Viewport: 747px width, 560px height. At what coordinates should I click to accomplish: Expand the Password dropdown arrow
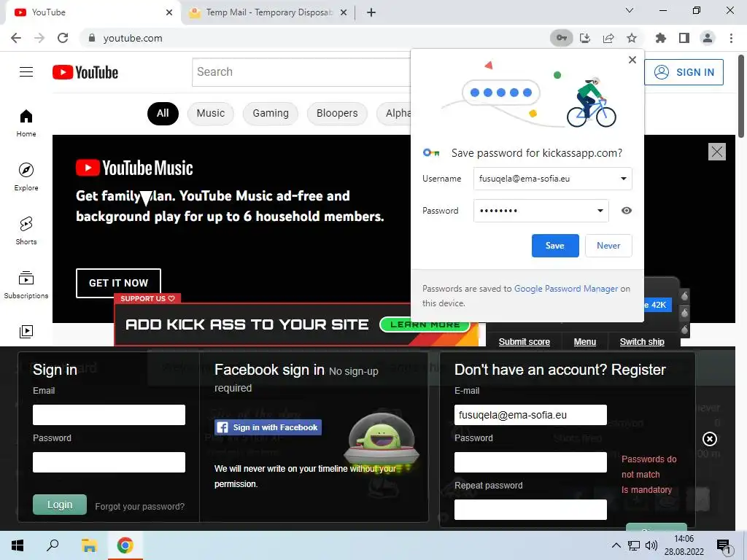coord(600,211)
